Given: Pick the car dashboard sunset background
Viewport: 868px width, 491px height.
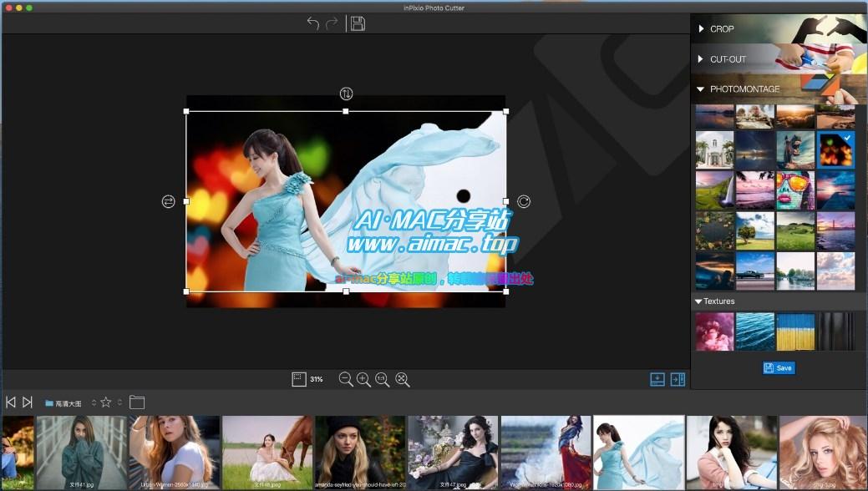Looking at the screenshot, I should pyautogui.click(x=714, y=271).
